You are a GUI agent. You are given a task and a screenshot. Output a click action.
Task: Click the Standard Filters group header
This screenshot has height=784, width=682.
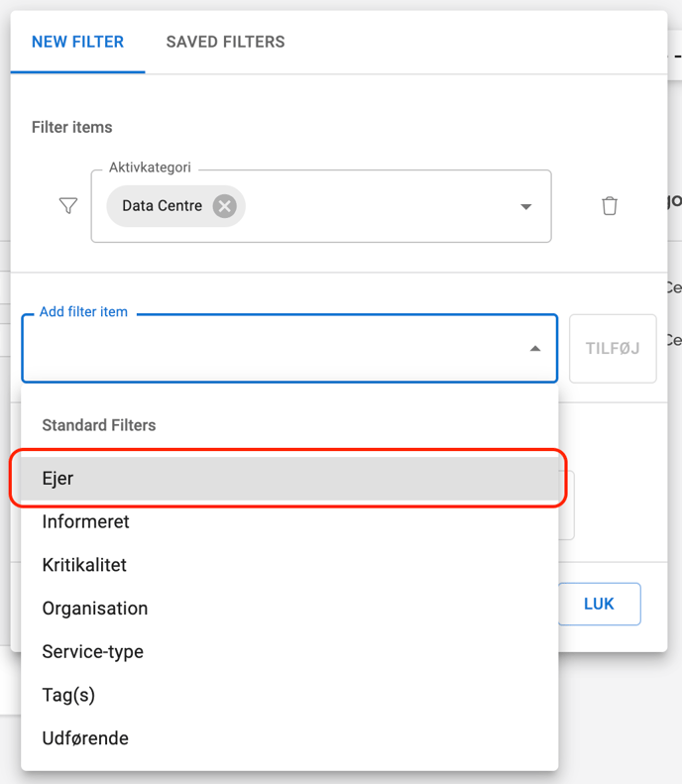pos(99,425)
